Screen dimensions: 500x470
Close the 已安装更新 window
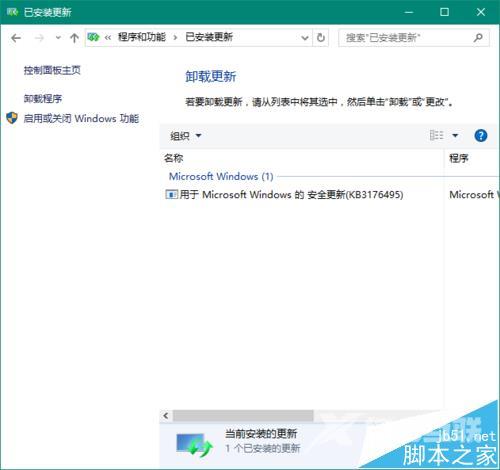[481, 12]
